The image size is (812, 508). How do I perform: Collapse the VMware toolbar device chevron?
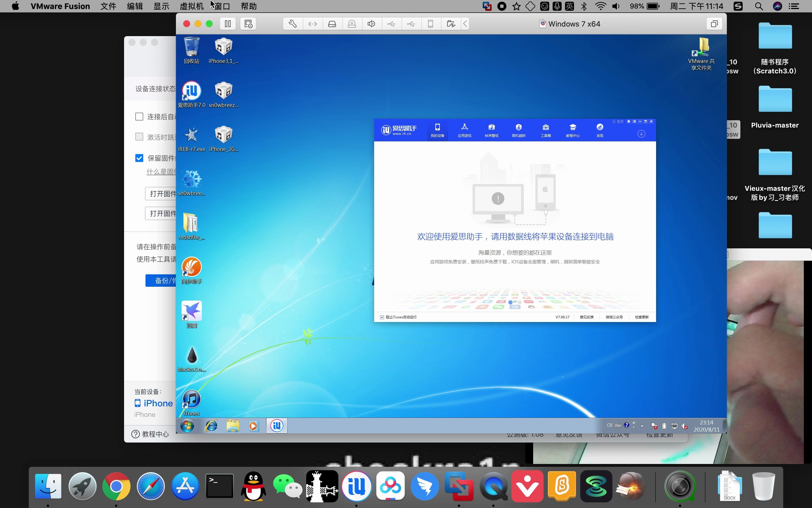pos(465,24)
